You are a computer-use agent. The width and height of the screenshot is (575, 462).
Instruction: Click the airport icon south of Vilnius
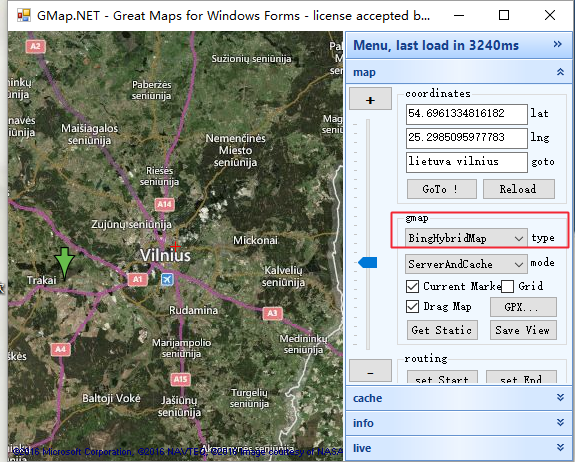pos(167,279)
